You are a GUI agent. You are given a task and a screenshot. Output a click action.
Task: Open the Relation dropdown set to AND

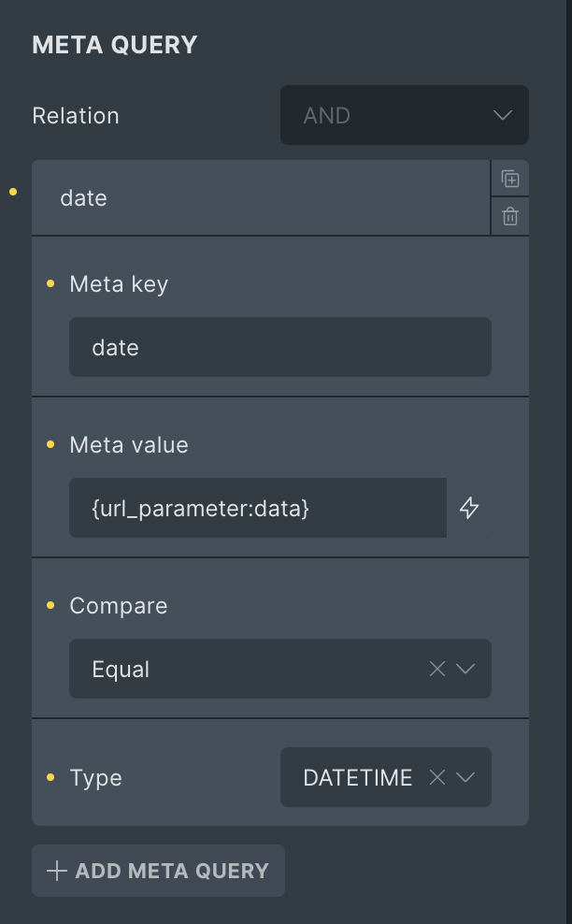(404, 115)
